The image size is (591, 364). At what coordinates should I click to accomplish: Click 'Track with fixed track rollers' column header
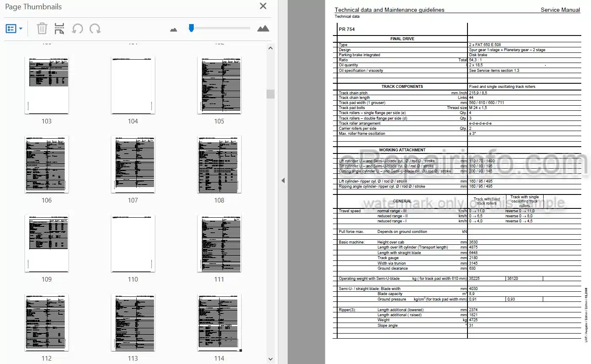click(x=487, y=201)
